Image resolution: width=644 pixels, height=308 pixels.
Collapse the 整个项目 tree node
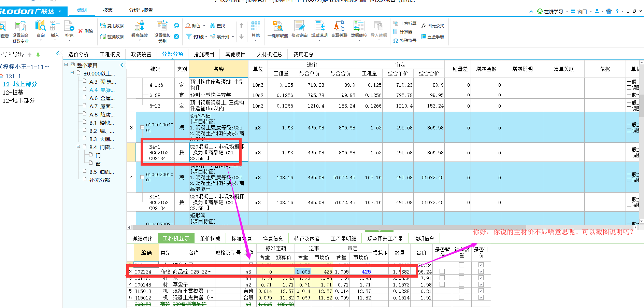pyautogui.click(x=66, y=65)
